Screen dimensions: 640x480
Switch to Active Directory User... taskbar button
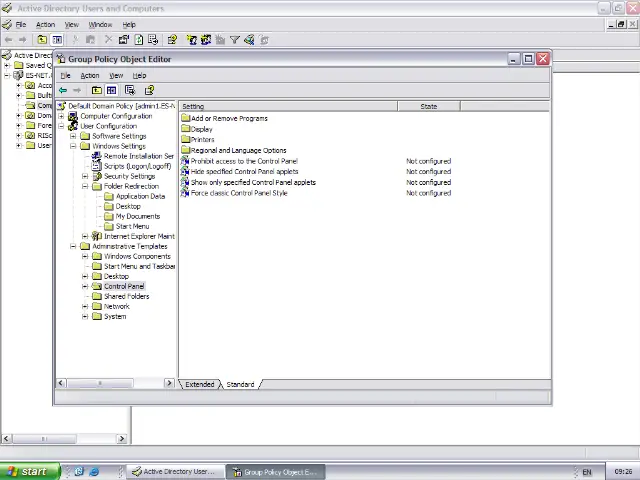point(176,472)
